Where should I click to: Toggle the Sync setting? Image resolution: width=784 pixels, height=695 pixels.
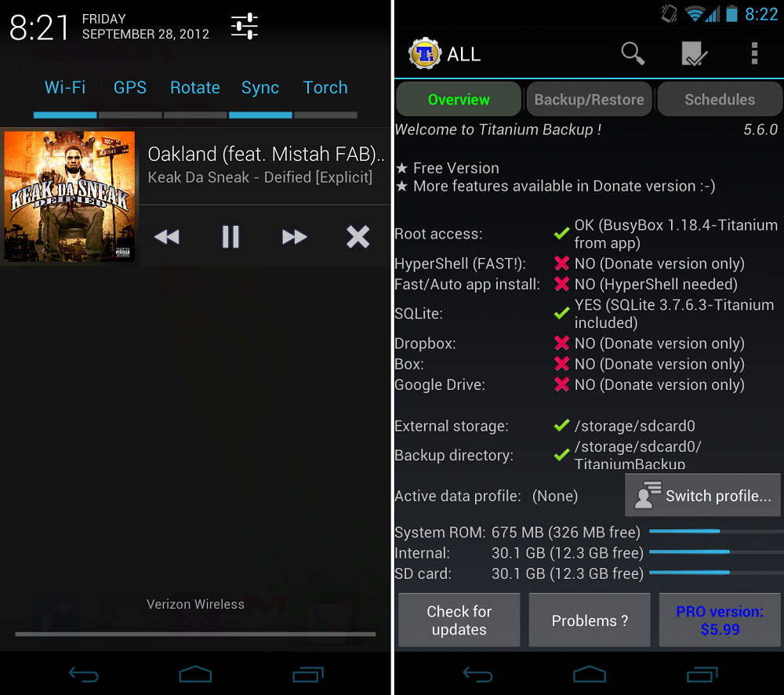click(260, 89)
